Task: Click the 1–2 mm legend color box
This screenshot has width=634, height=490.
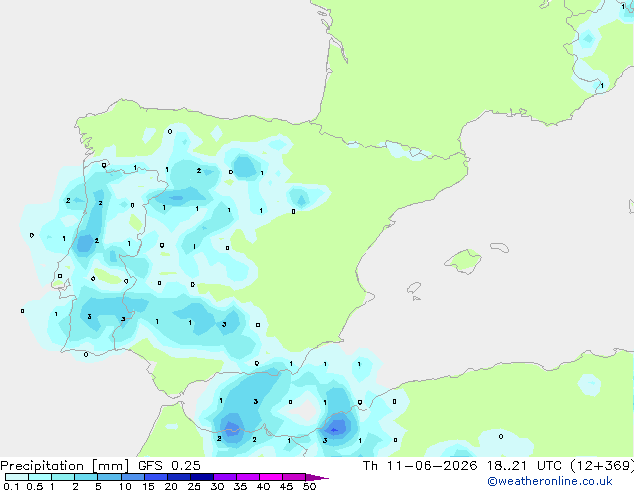Action: coord(63,477)
